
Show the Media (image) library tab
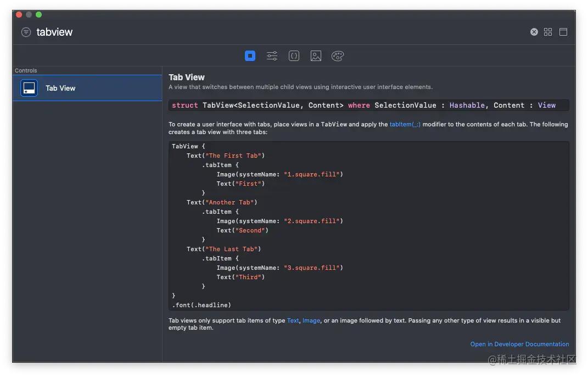coord(316,56)
